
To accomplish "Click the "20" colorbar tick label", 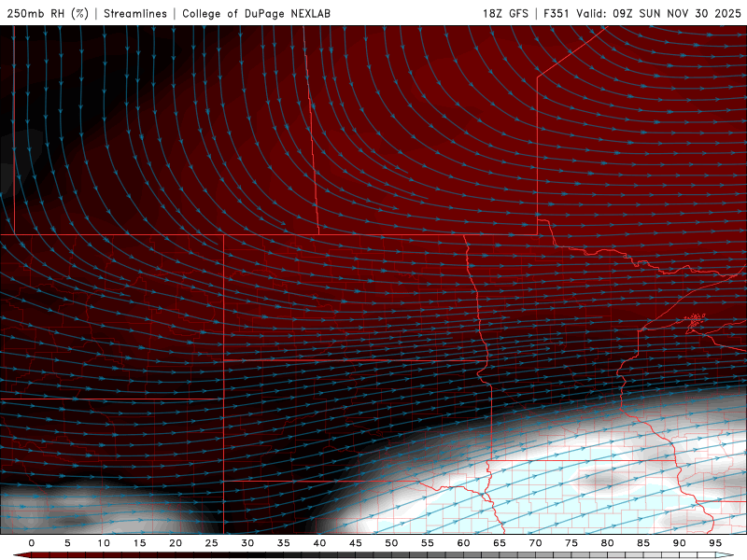I will pos(176,543).
